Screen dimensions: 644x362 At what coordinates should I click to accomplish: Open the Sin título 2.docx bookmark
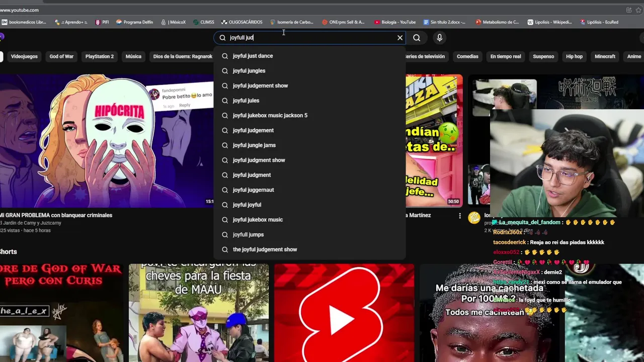445,22
